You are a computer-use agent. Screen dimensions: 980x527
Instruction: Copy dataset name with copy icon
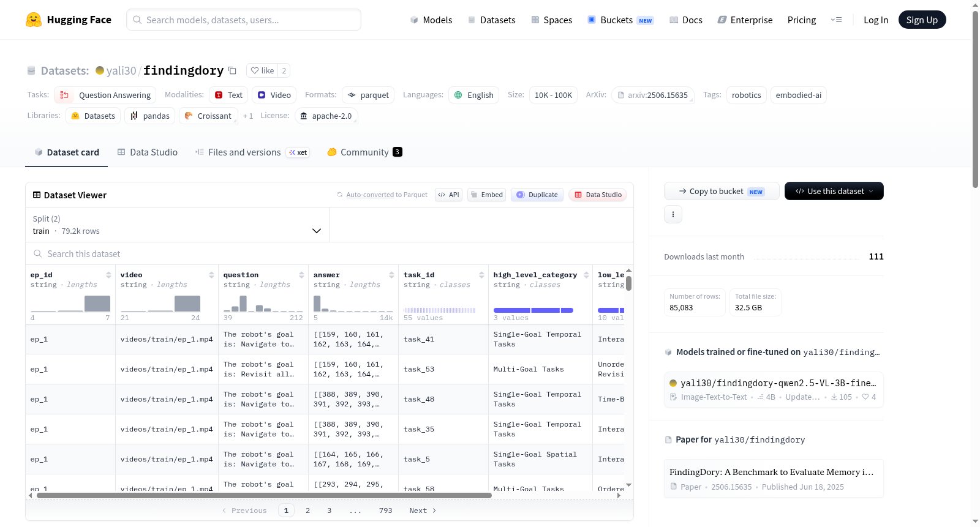232,70
